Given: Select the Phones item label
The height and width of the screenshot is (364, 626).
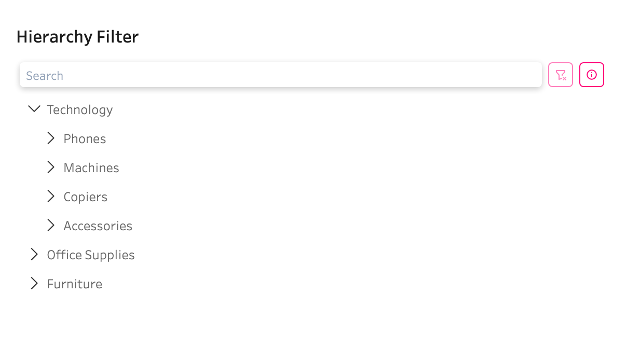Looking at the screenshot, I should click(85, 139).
